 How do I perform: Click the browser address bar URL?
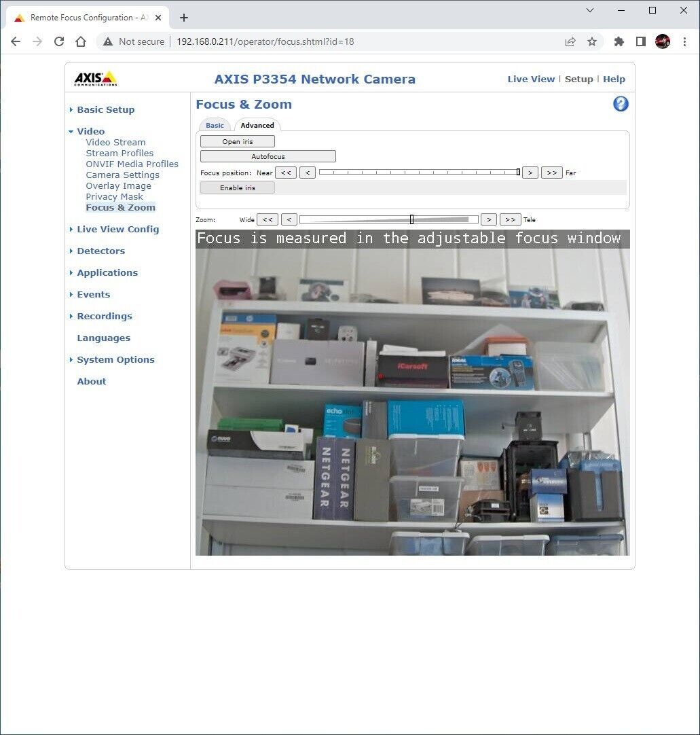point(265,41)
